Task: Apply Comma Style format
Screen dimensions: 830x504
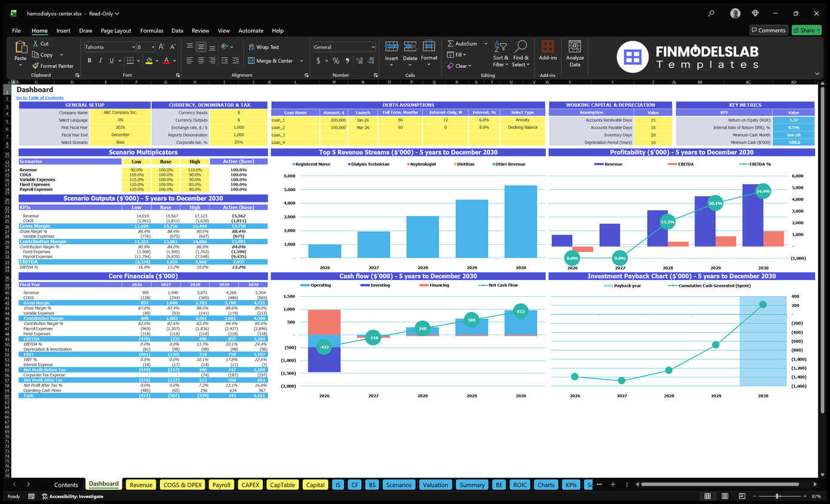Action: pos(346,60)
